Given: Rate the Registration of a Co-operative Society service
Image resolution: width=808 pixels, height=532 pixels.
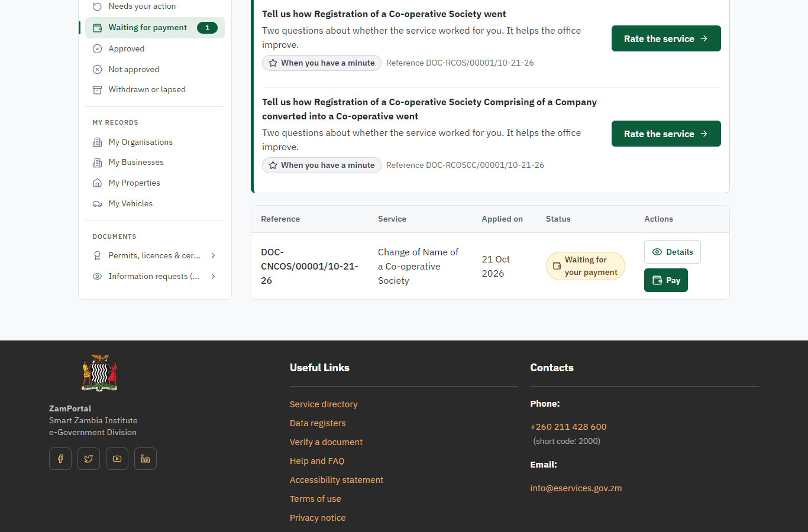Looking at the screenshot, I should pos(666,38).
